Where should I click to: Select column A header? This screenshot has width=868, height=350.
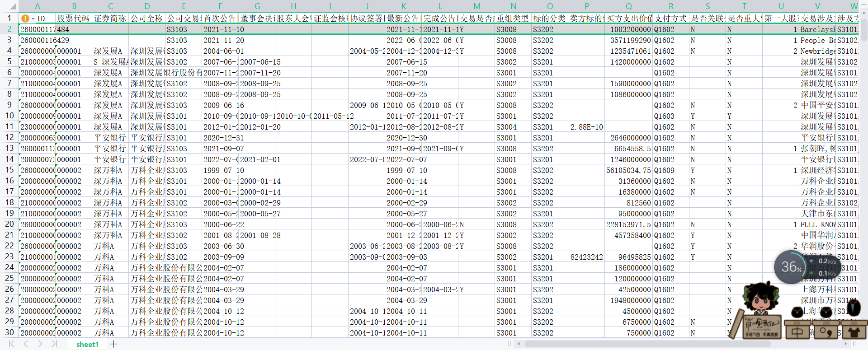(x=37, y=6)
